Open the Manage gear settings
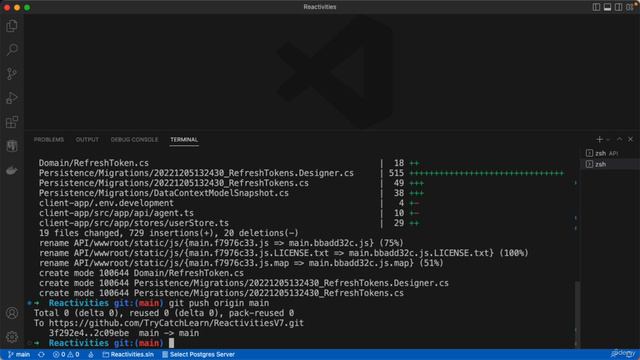This screenshot has width=640, height=360. coord(12,337)
